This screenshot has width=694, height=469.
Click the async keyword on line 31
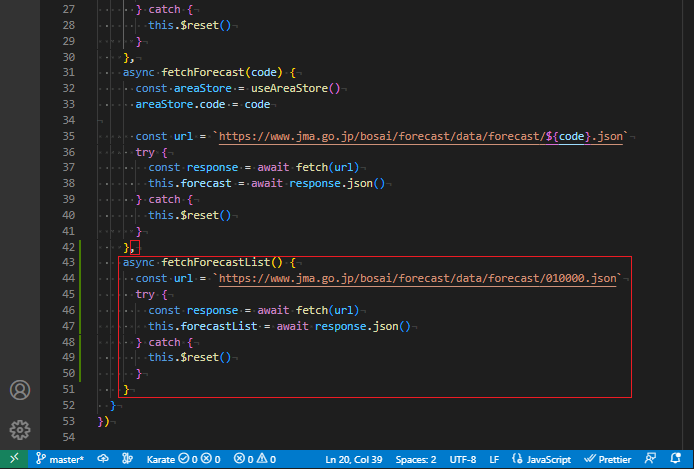(139, 72)
